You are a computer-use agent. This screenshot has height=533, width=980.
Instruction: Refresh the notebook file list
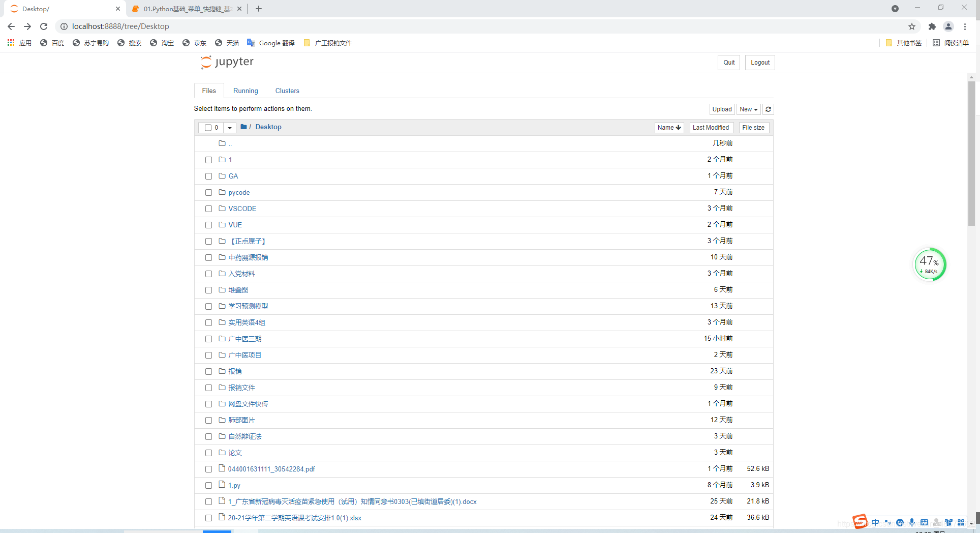click(768, 109)
